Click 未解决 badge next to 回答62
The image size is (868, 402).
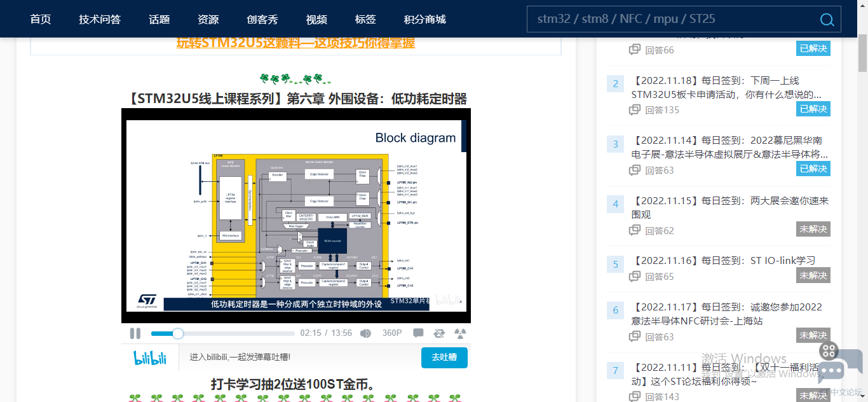(x=813, y=229)
